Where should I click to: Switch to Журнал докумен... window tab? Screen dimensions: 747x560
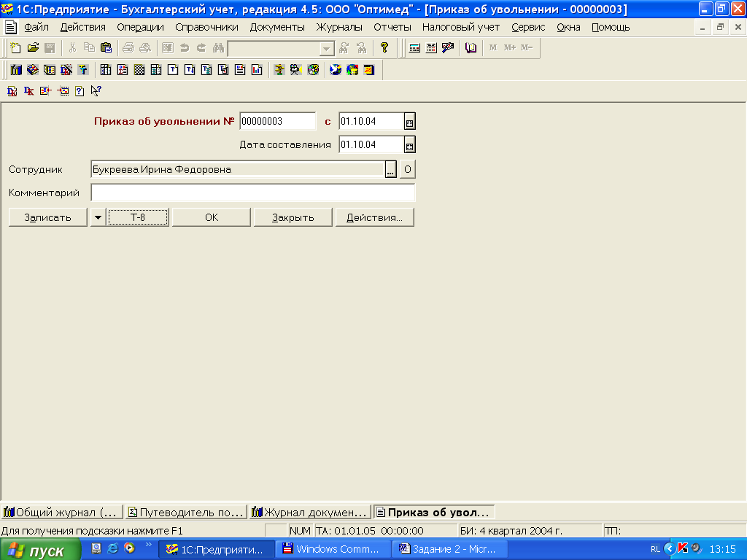[311, 513]
